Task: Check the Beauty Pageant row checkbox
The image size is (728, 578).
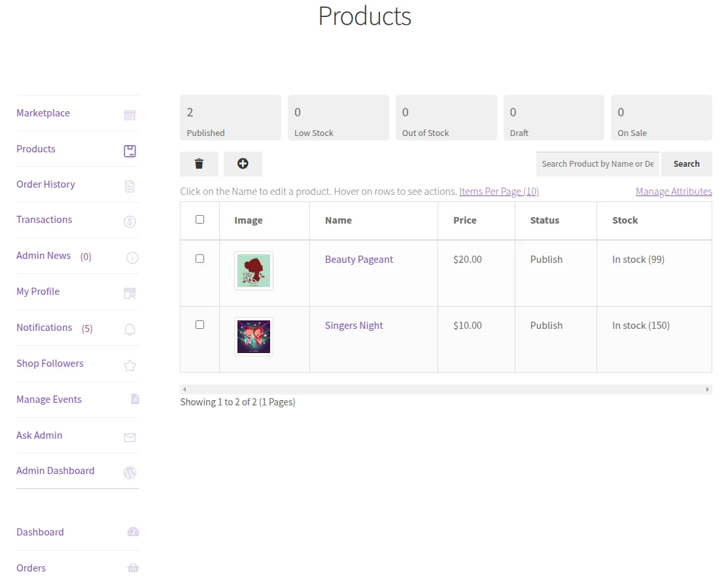Action: [199, 258]
